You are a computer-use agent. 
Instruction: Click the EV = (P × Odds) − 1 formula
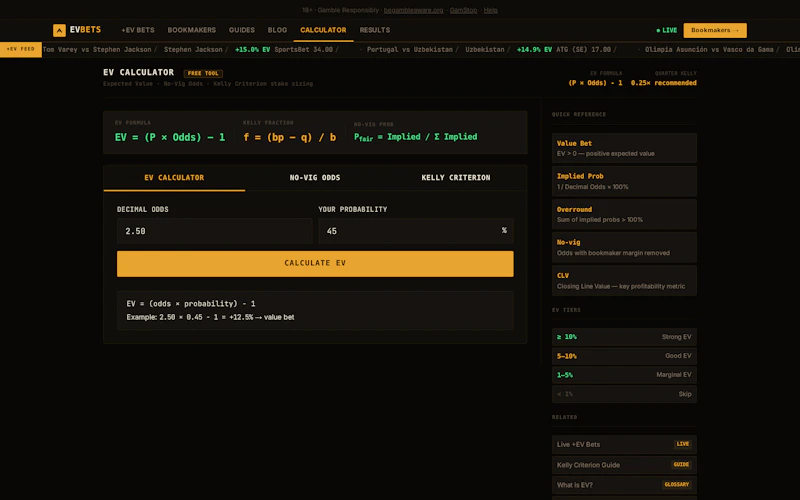(x=170, y=137)
